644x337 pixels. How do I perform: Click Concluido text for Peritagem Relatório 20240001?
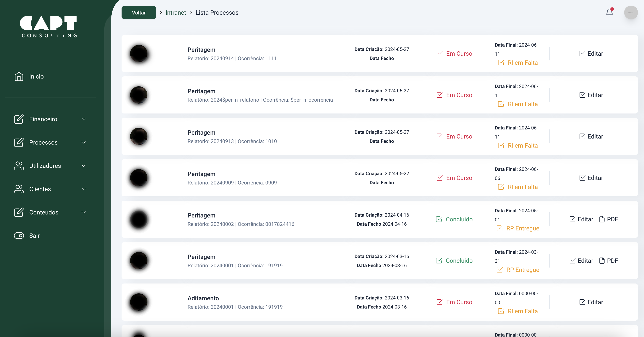pyautogui.click(x=459, y=261)
